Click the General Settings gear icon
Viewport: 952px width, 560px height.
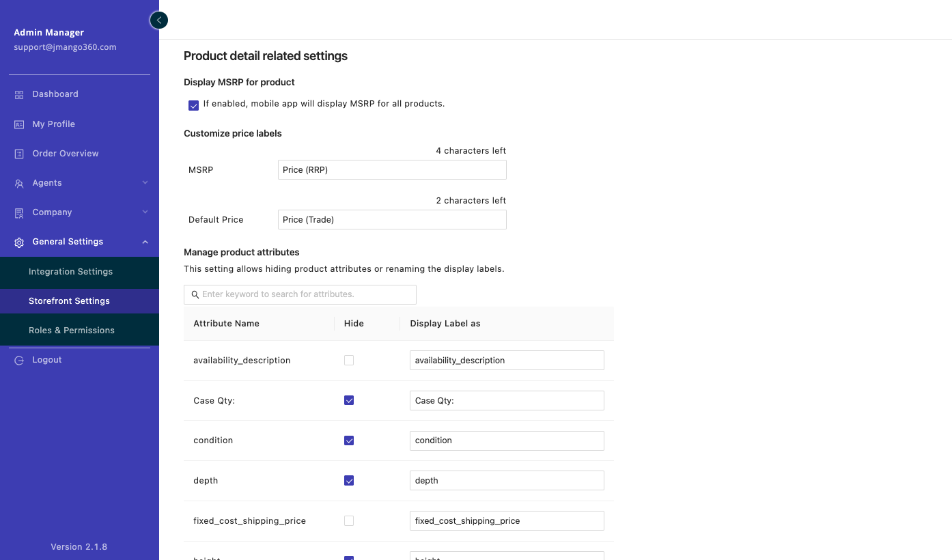pyautogui.click(x=19, y=242)
